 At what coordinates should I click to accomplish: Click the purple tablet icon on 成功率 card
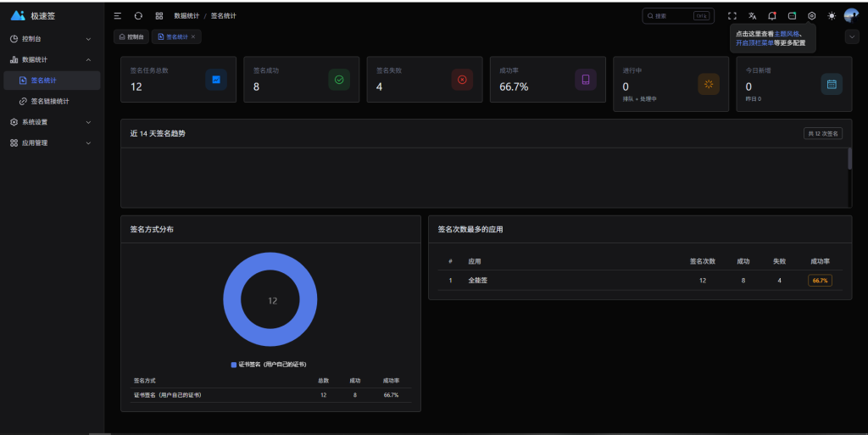(585, 80)
